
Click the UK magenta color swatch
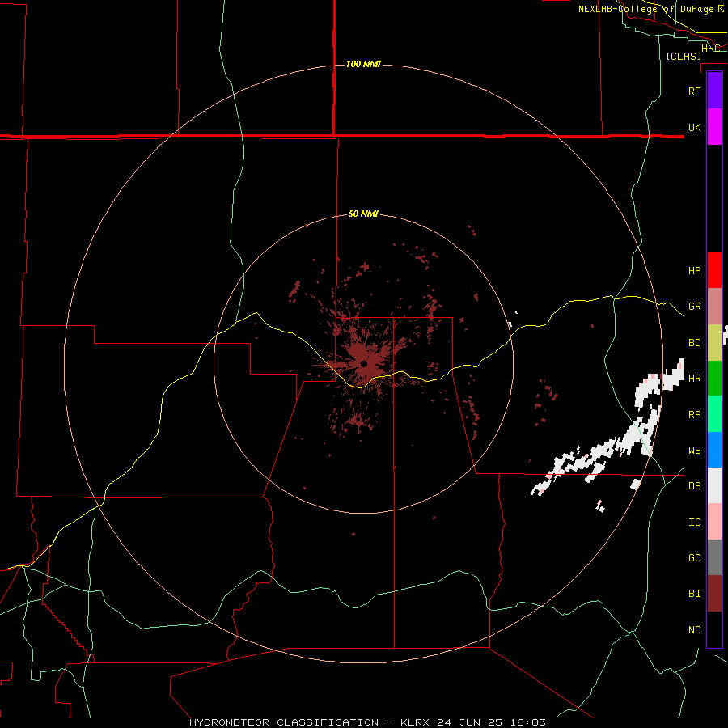tap(714, 127)
